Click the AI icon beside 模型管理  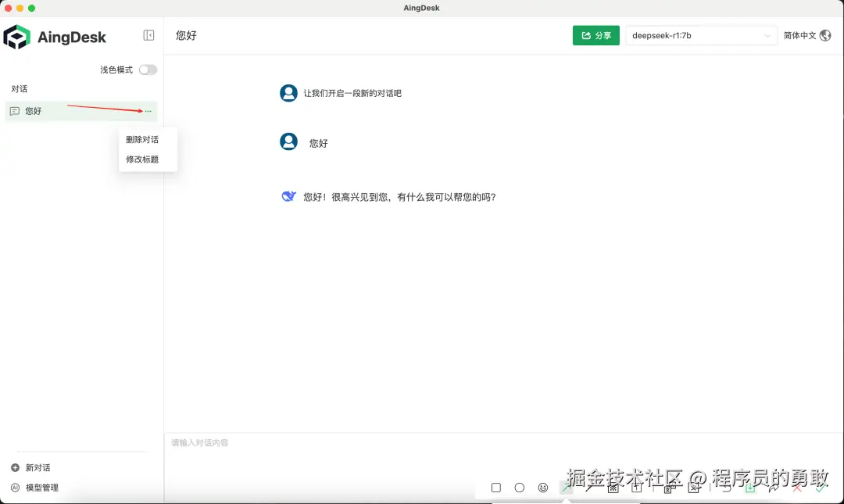15,488
